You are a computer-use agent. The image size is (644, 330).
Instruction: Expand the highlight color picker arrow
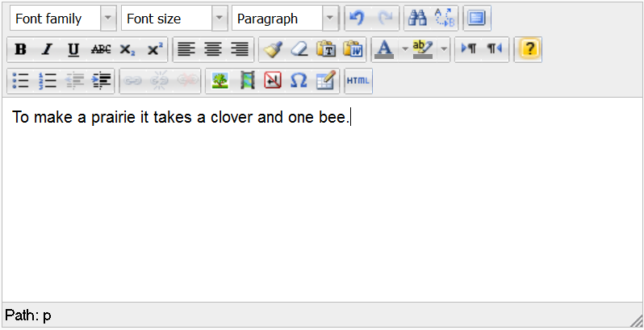tap(444, 50)
